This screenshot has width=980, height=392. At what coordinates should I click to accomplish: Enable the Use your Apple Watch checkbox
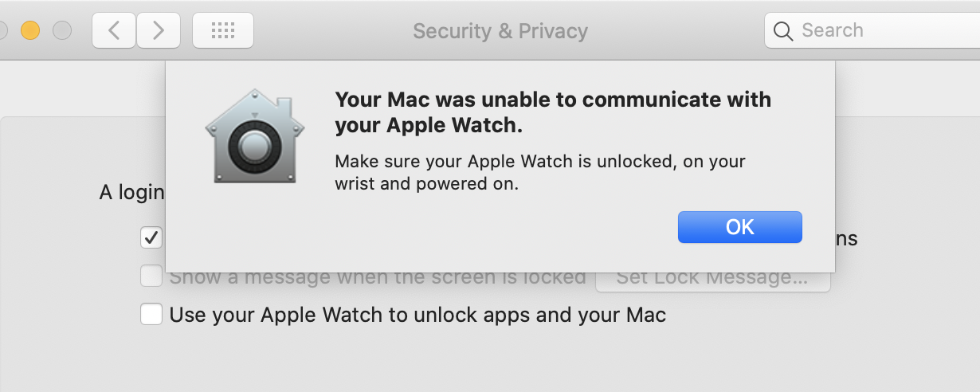pos(151,314)
